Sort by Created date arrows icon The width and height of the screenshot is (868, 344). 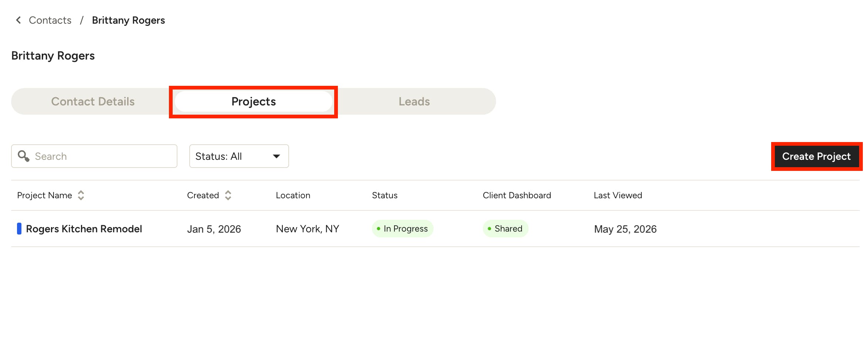coord(228,195)
